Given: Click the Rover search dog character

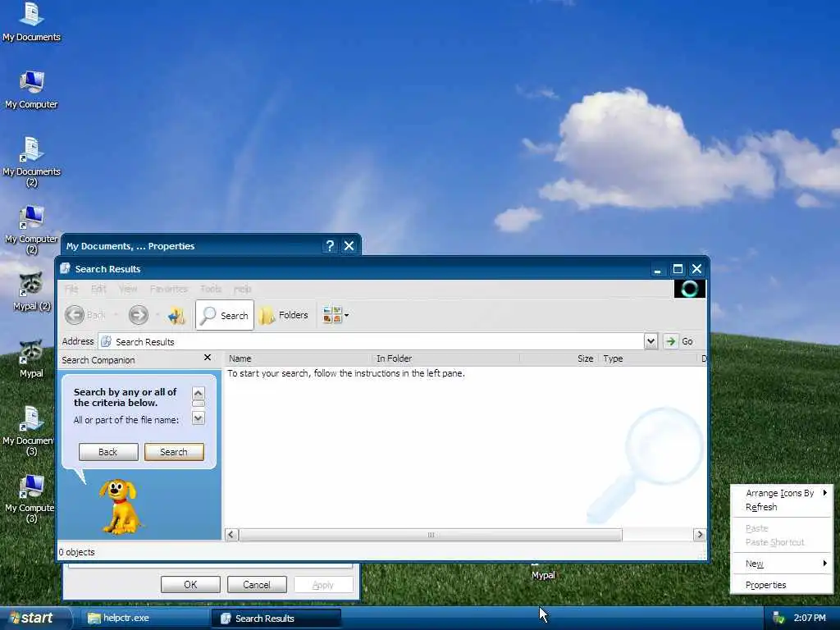Looking at the screenshot, I should [x=120, y=507].
